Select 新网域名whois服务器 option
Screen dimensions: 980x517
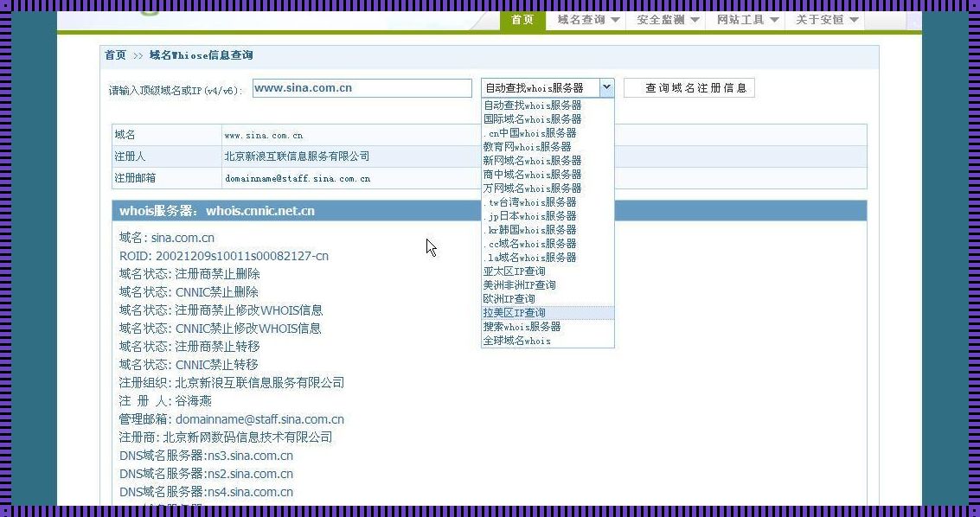tap(548, 161)
